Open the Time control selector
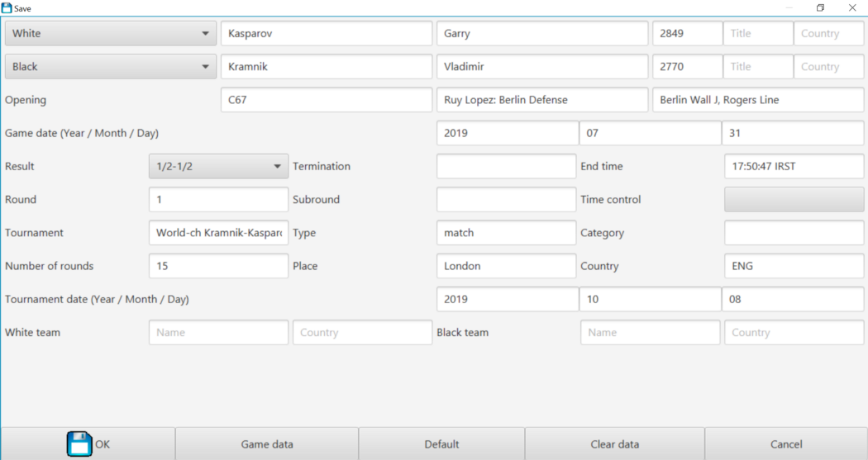868x460 pixels. pos(794,200)
